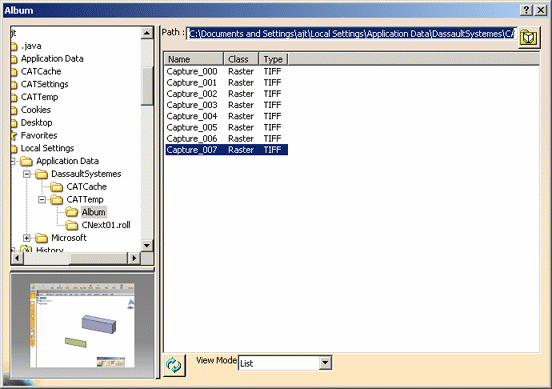
Task: Click TIFF type of Capture_005
Action: 272,127
